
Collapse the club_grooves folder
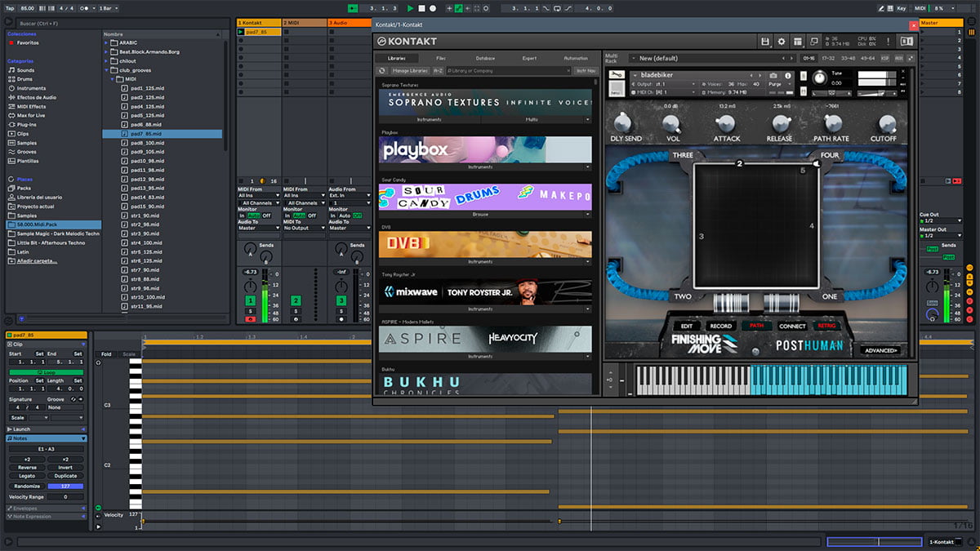pyautogui.click(x=107, y=70)
